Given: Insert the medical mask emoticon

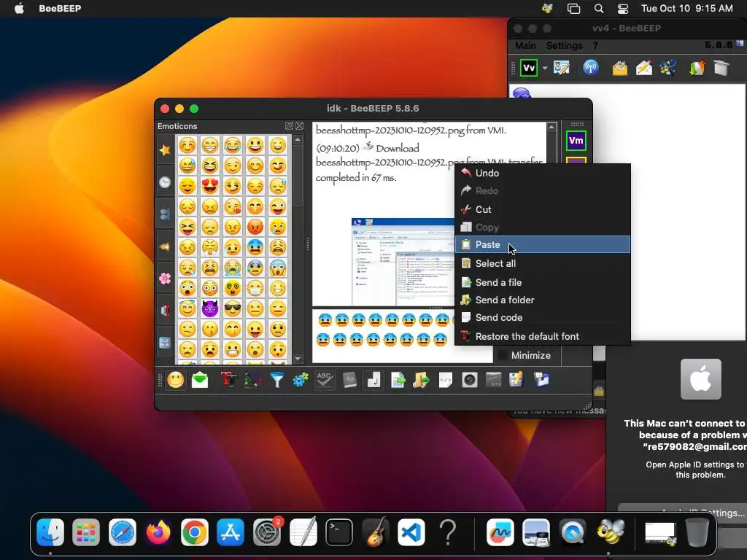Looking at the screenshot, I should click(x=255, y=288).
